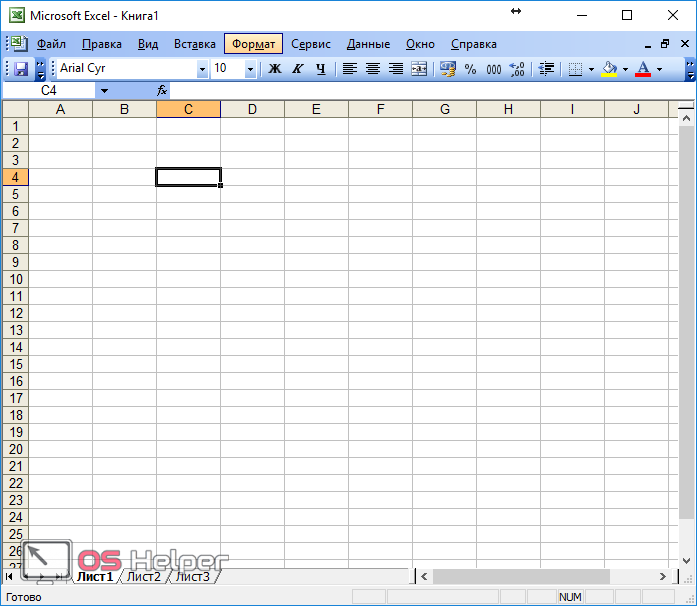
Task: Click the Insert Function fx icon
Action: coord(162,91)
